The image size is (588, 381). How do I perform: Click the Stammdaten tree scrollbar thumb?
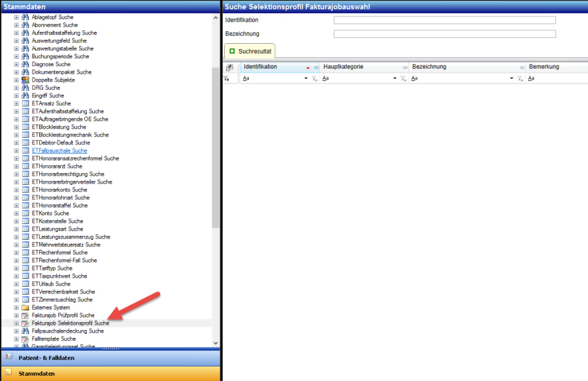(x=216, y=148)
